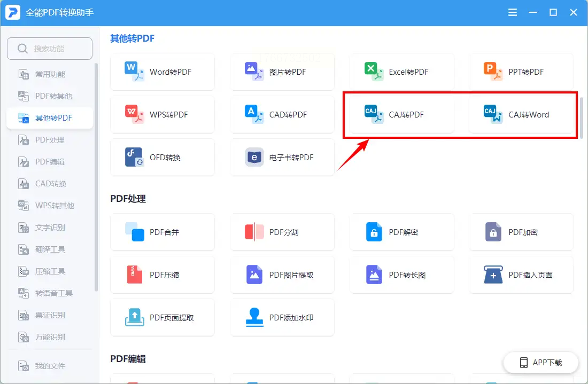Click the 搜索功能 search field
The image size is (588, 384).
coord(50,48)
